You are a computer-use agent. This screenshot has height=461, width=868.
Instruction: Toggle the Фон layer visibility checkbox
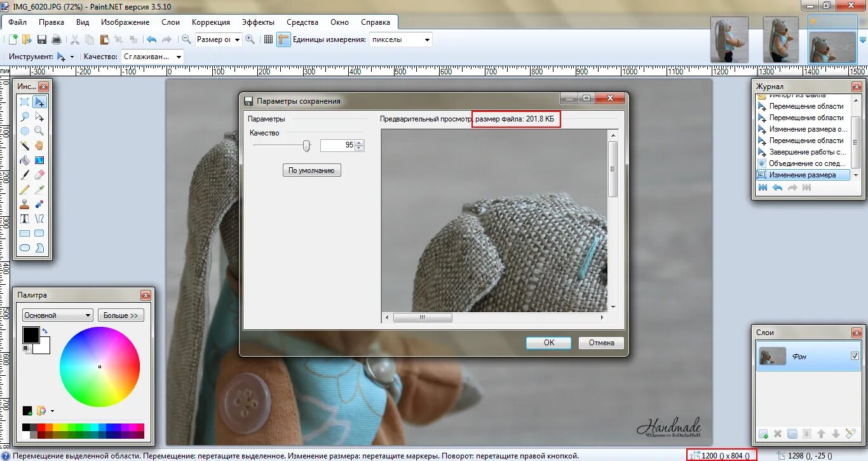(x=855, y=356)
